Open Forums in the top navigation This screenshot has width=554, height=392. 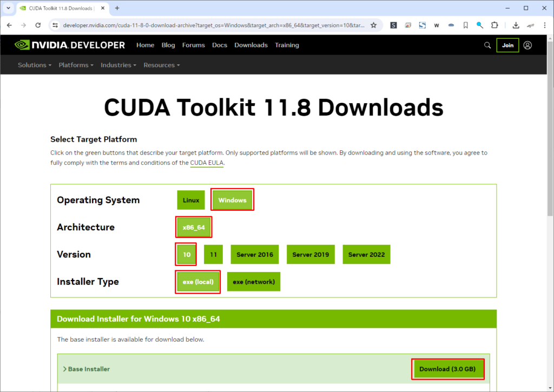(x=193, y=45)
